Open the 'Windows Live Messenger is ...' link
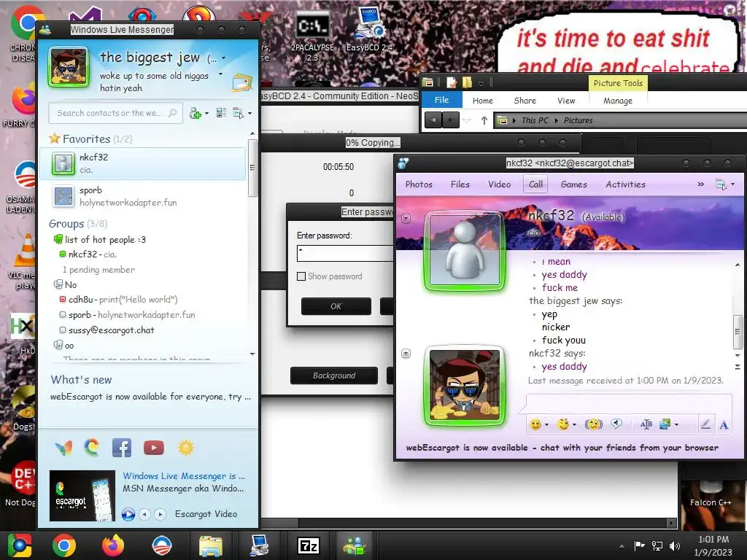This screenshot has height=560, width=747. [x=184, y=475]
